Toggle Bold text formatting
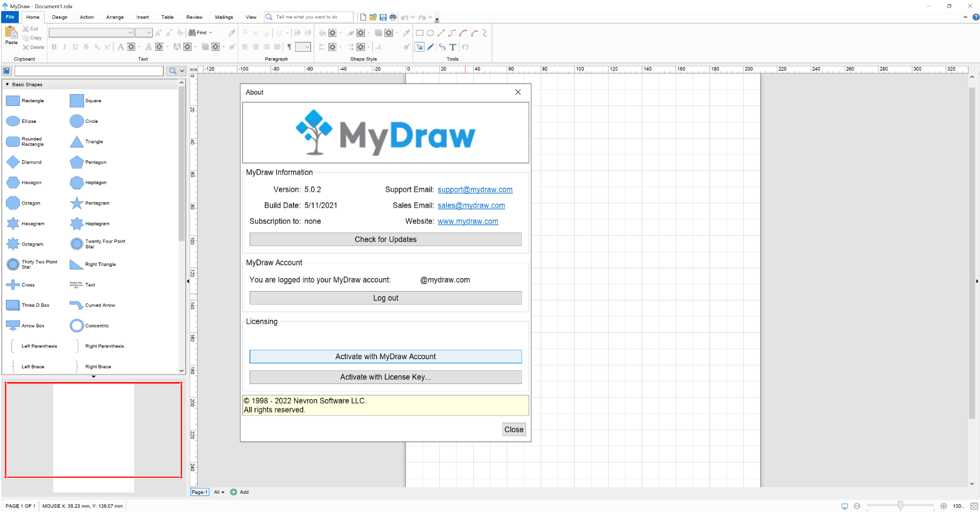 [54, 47]
